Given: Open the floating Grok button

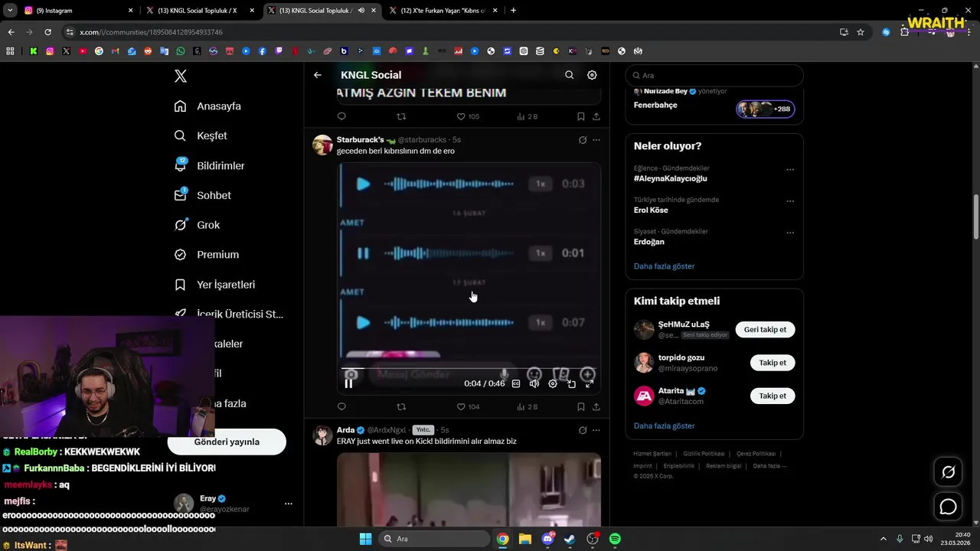Looking at the screenshot, I should 948,472.
